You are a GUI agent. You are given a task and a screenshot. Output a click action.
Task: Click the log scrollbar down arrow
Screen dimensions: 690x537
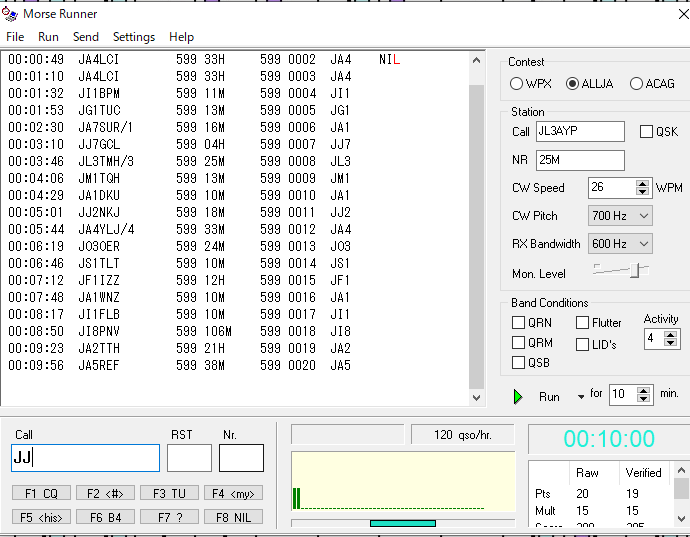477,397
